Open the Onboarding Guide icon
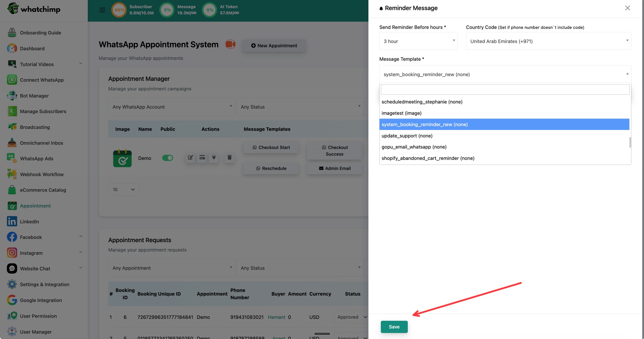The width and height of the screenshot is (644, 339). point(12,32)
